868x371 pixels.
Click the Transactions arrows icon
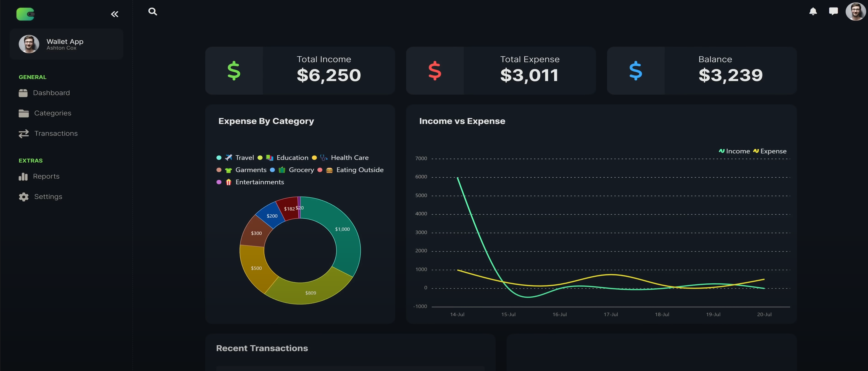coord(24,133)
